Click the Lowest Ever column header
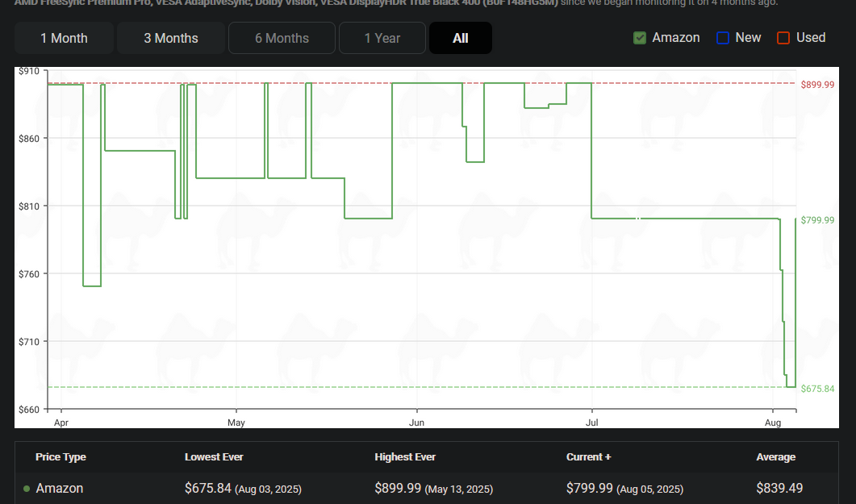 coord(214,457)
